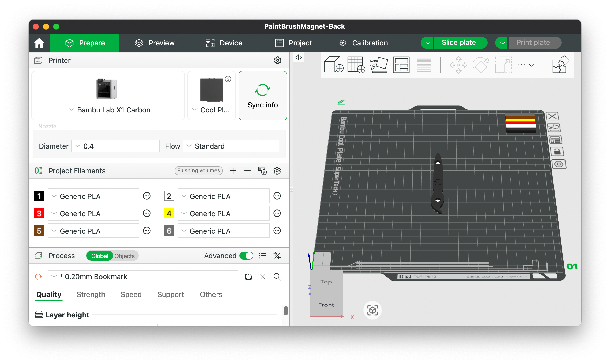Collapse the sidebar with the splitter icon
Image resolution: width=610 pixels, height=364 pixels.
(299, 57)
